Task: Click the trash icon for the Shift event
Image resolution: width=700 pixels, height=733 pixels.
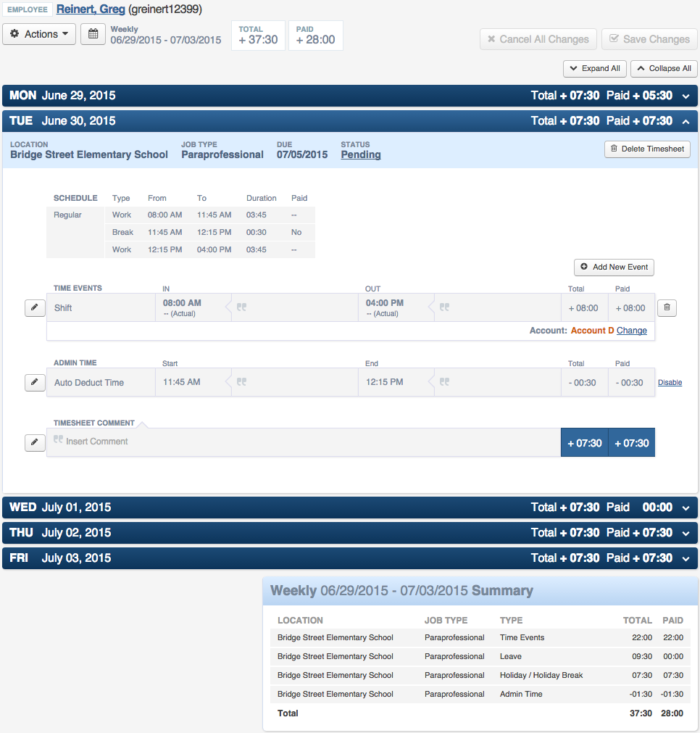Action: 667,308
